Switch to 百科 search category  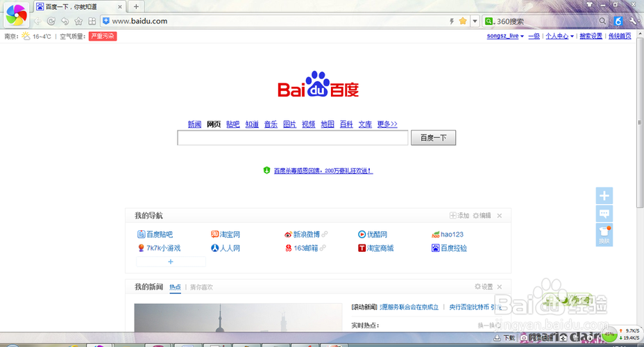coord(346,124)
